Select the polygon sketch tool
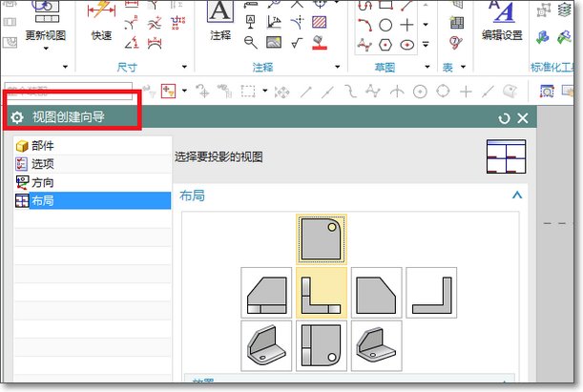Image resolution: width=583 pixels, height=392 pixels. click(x=385, y=46)
